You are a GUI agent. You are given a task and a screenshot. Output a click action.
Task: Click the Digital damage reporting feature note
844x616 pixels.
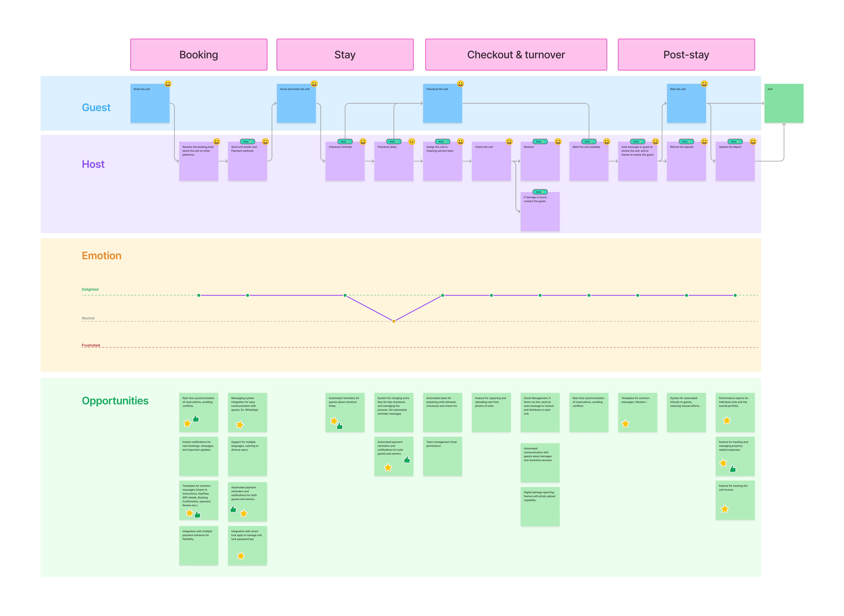tap(540, 506)
